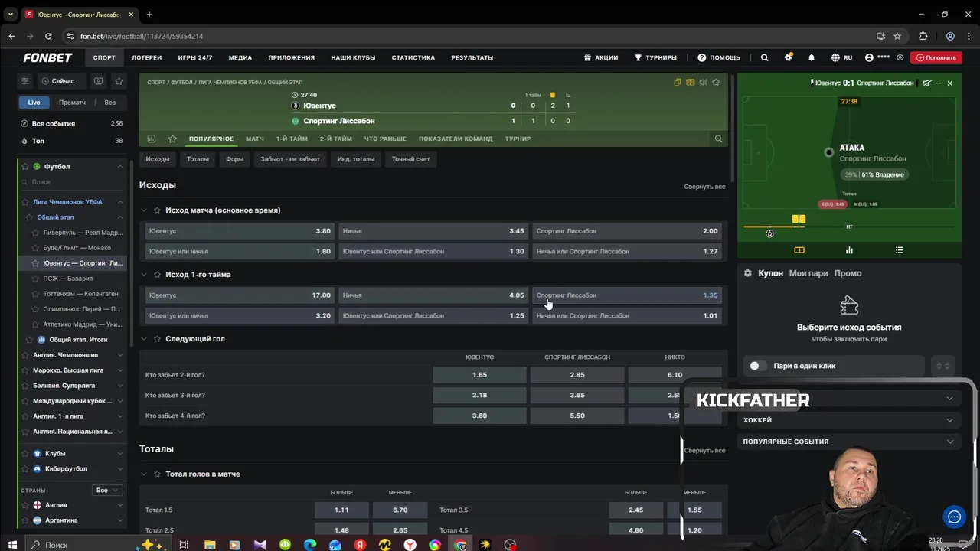The width and height of the screenshot is (980, 551).
Task: Open notifications bell icon
Action: pos(812,57)
